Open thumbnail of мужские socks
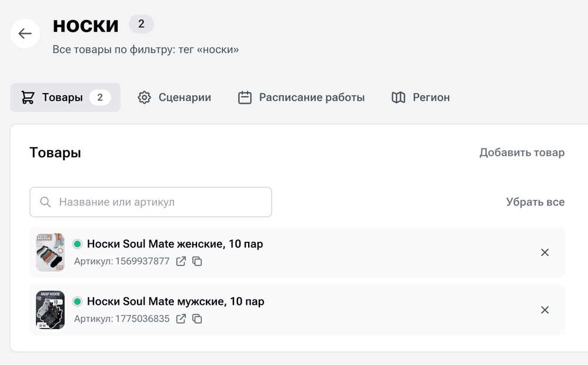 tap(50, 310)
